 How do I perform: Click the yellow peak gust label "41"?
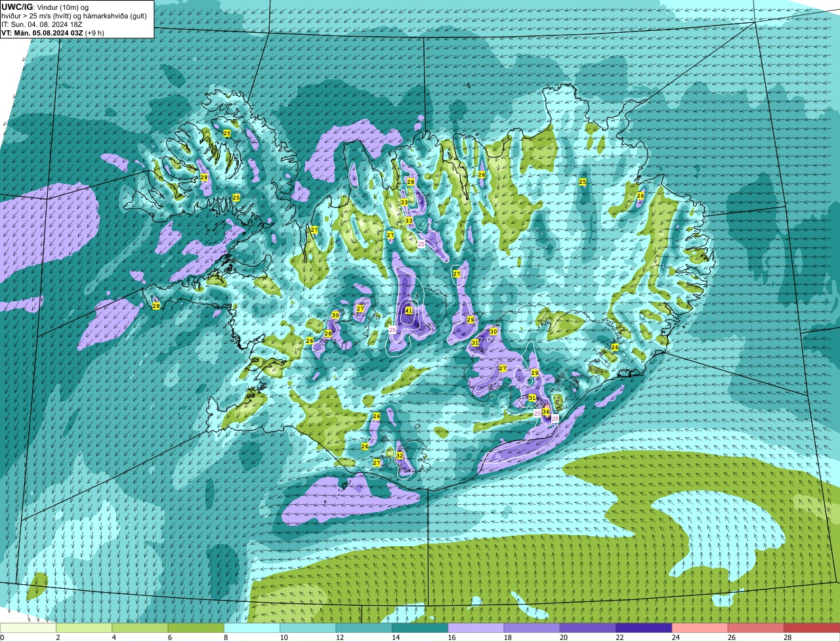408,310
